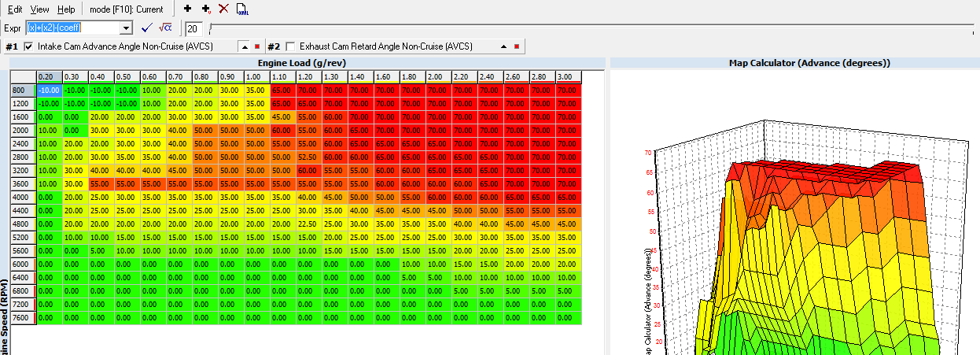
Task: Open the Expr expression dropdown arrow
Action: click(x=125, y=28)
